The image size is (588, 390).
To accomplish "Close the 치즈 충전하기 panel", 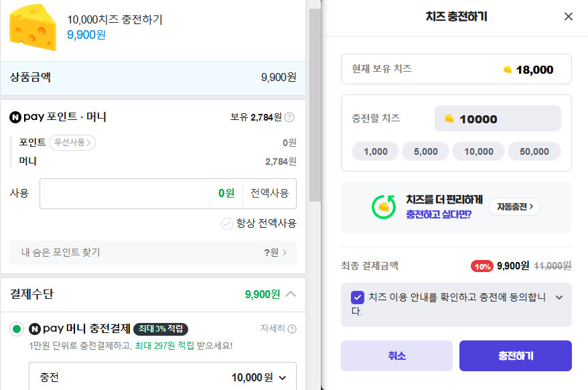I will [568, 17].
